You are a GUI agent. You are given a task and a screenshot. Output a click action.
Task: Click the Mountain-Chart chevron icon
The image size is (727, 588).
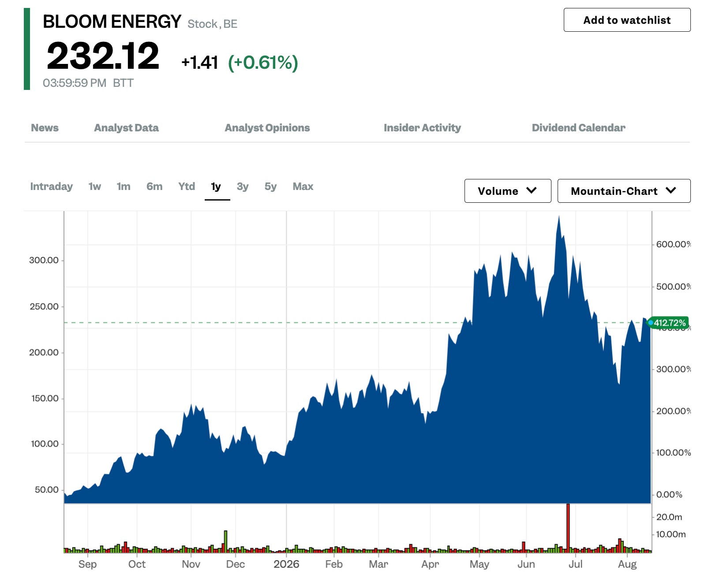point(671,190)
